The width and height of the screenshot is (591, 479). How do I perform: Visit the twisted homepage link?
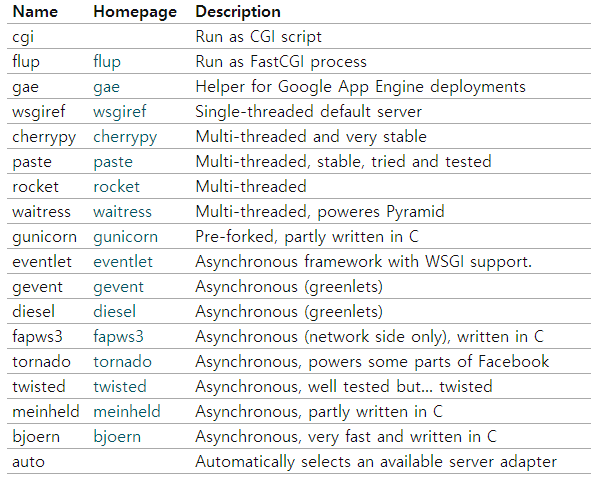coord(120,387)
